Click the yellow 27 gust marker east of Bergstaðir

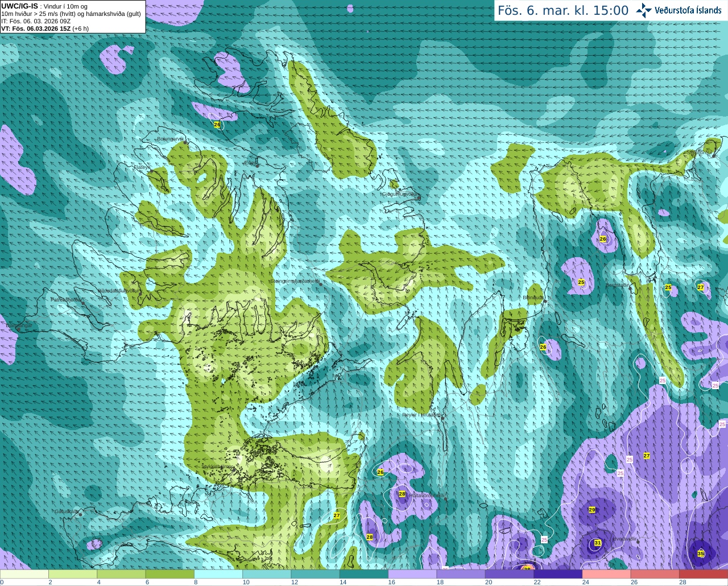click(701, 287)
